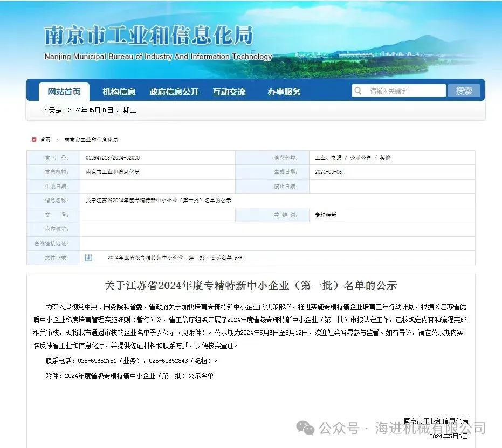
Task: Click the red home breadcrumb icon
Action: pos(34,140)
